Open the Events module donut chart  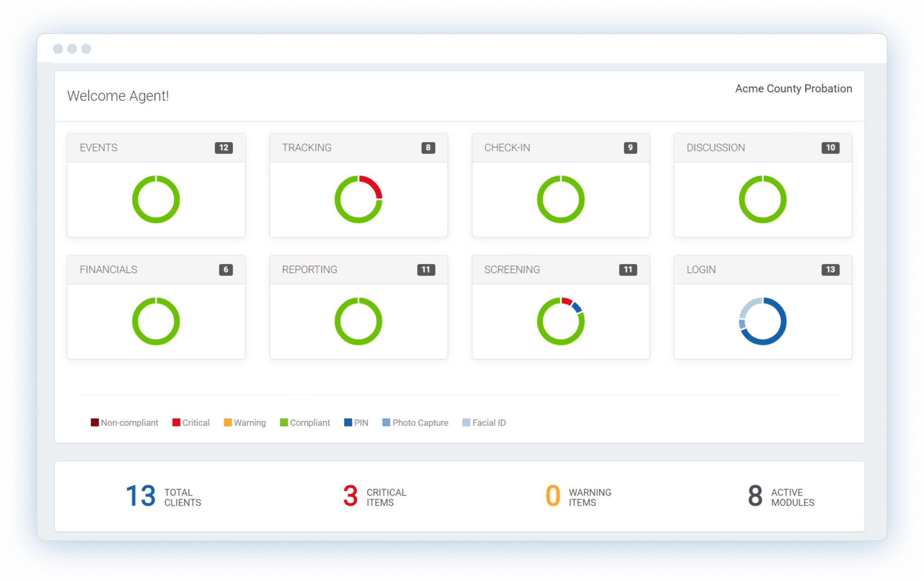coord(156,199)
